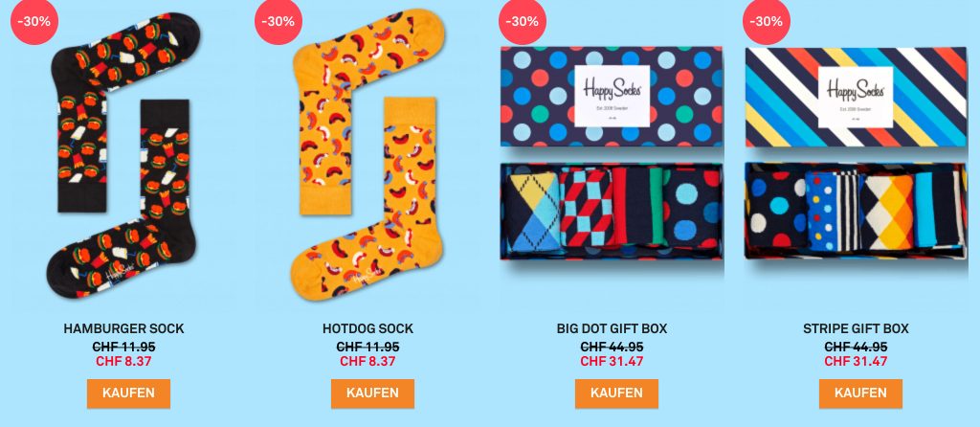Select the polka dot Big Dot box lid
This screenshot has width=980, height=427.
click(x=612, y=97)
